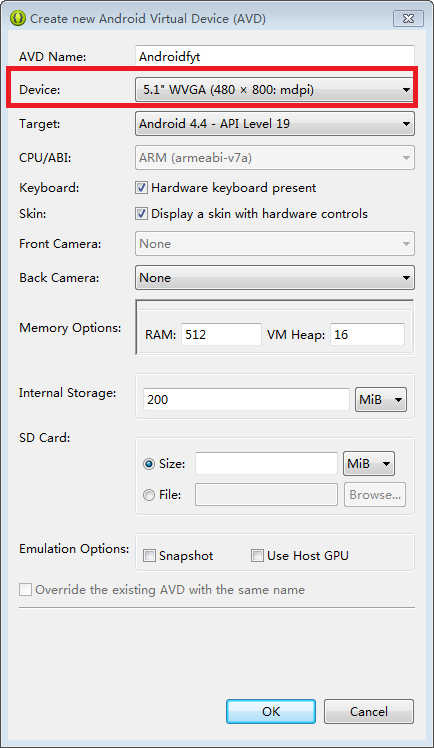Click the RAM input field showing 512
The height and width of the screenshot is (748, 434).
coord(221,334)
